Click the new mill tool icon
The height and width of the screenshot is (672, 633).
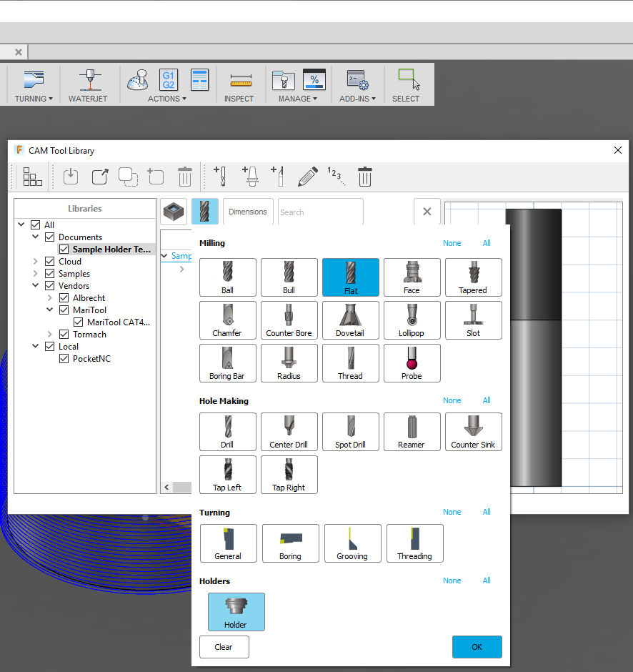[220, 176]
